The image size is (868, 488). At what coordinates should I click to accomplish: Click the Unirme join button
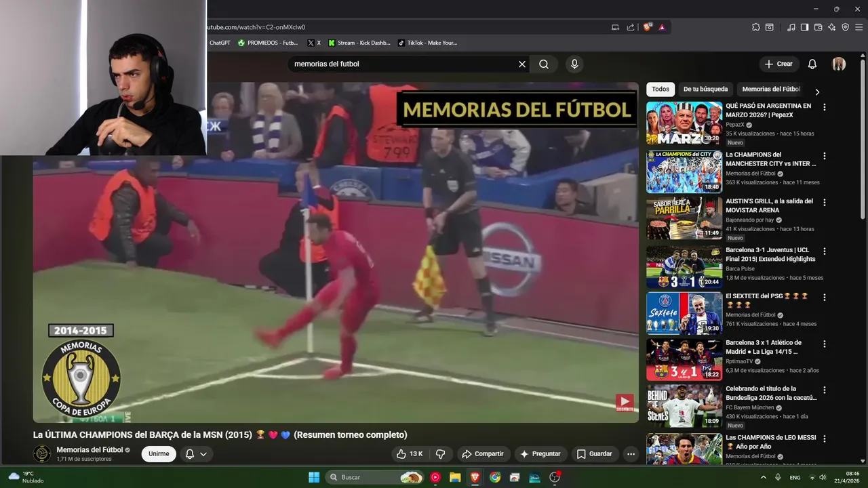[x=159, y=454]
